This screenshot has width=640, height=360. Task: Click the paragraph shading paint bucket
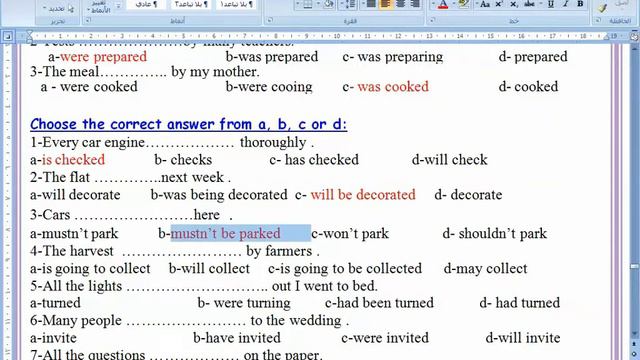pos(329,4)
